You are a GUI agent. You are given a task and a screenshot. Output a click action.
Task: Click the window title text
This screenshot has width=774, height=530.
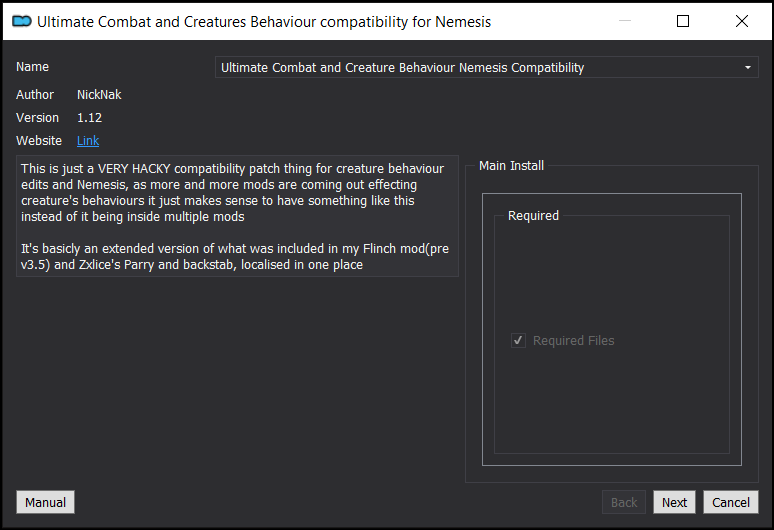click(x=264, y=22)
